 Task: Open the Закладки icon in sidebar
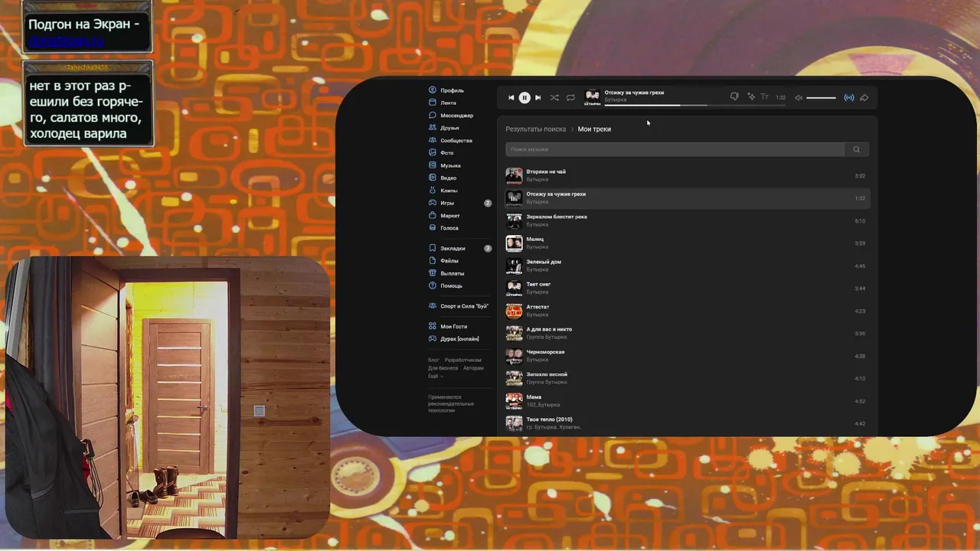coord(433,249)
